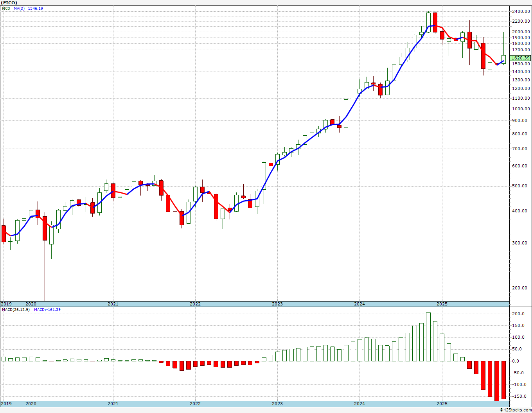Click the 2000.00 price axis label
Screen dimensions: 532x413
pyautogui.click(x=521, y=32)
